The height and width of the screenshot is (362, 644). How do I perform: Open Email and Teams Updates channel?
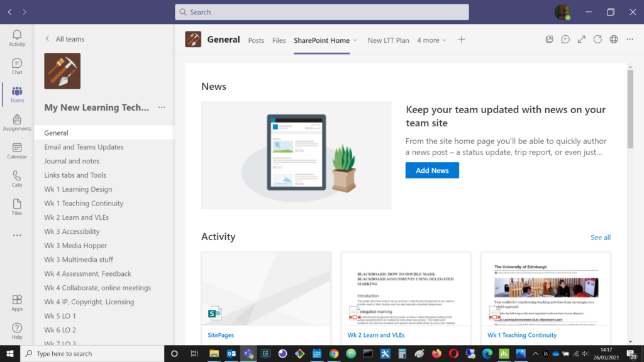tap(105, 147)
